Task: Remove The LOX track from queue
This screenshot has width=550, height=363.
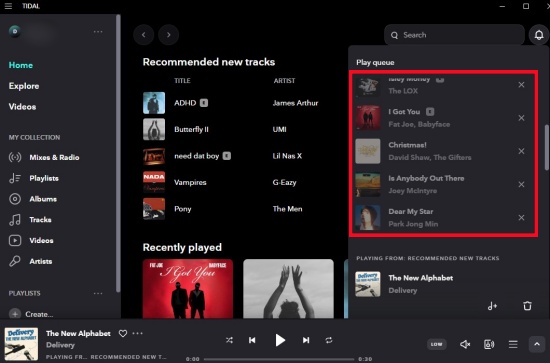Action: tap(521, 85)
